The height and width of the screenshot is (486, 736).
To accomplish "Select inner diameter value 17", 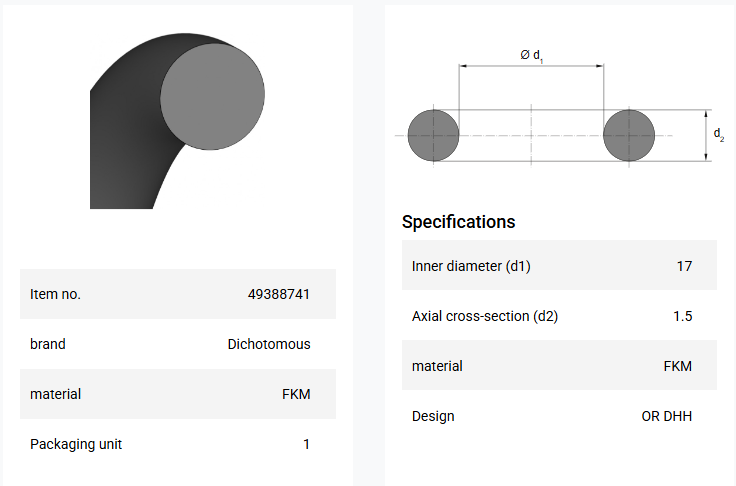I will click(x=684, y=266).
